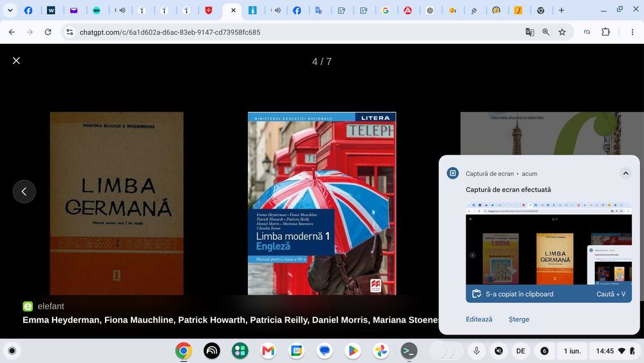Close the image lightbox viewer
The width and height of the screenshot is (644, 363).
(17, 61)
